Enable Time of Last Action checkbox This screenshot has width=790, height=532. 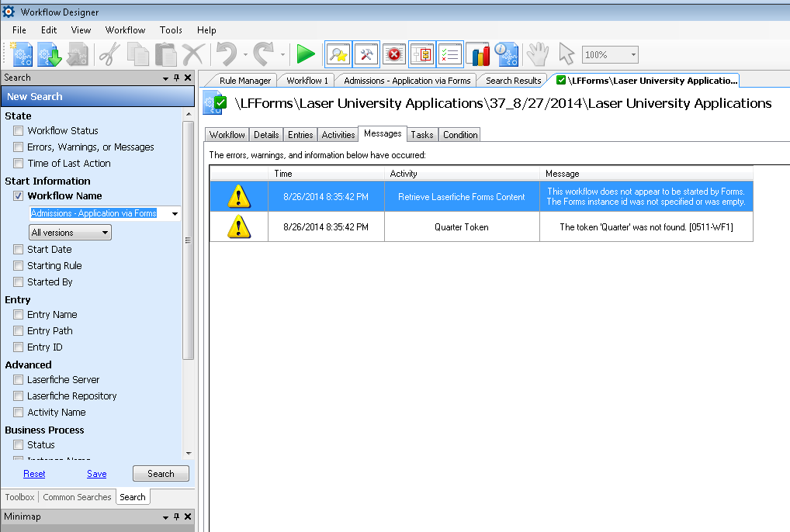click(x=19, y=163)
